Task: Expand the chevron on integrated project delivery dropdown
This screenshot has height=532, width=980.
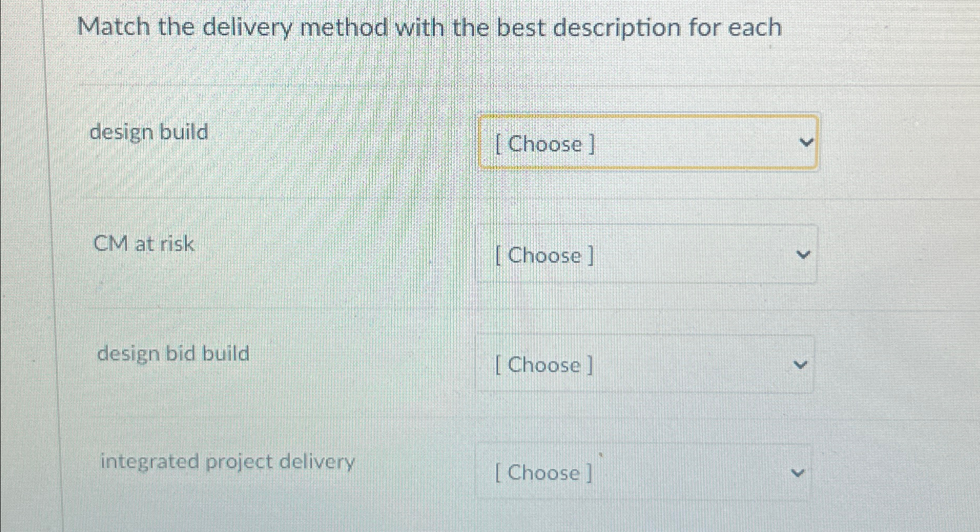Action: (x=798, y=472)
